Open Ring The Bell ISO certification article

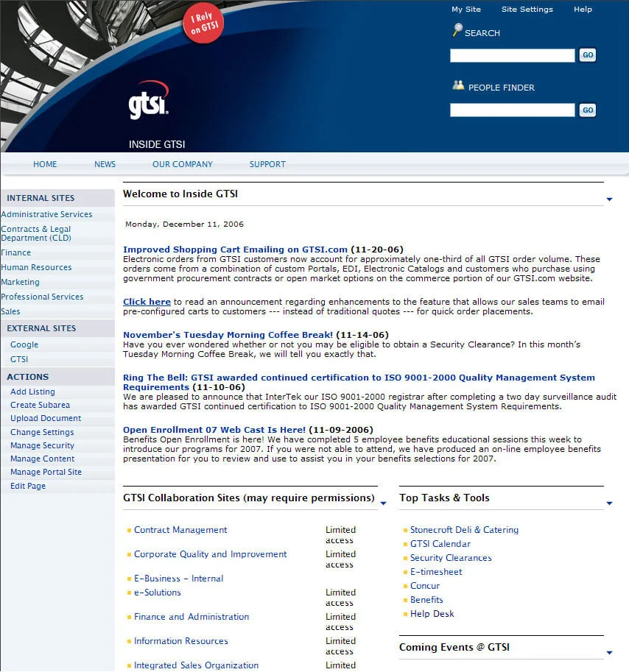coord(359,382)
